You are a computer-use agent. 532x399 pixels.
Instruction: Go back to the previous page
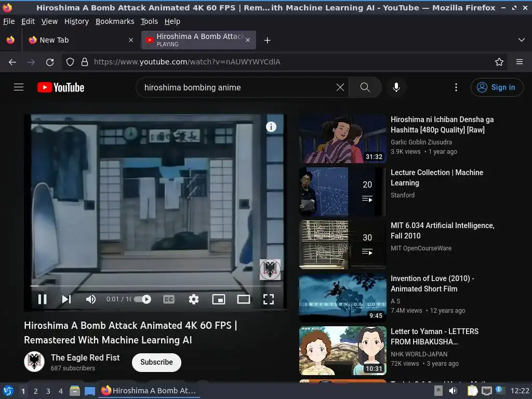12,62
